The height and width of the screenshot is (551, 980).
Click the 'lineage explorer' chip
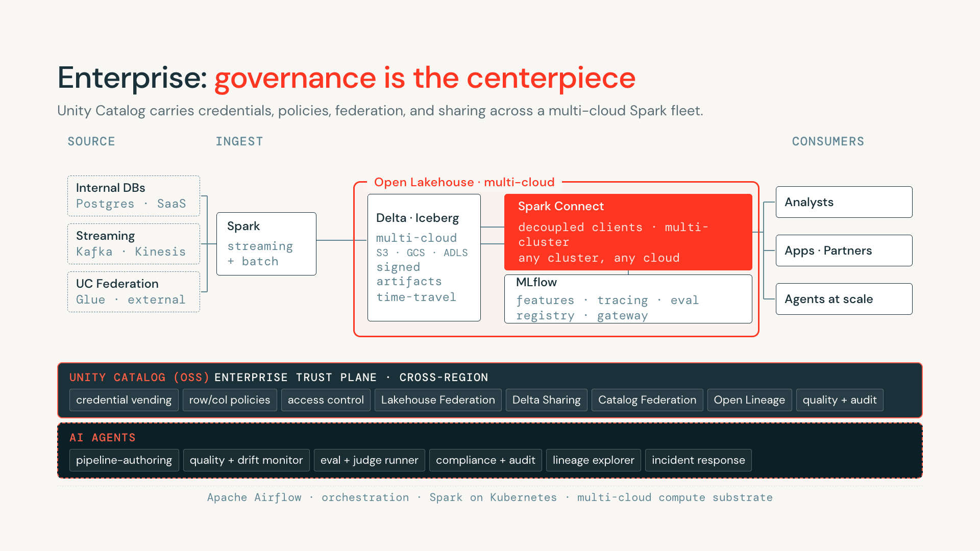click(594, 460)
